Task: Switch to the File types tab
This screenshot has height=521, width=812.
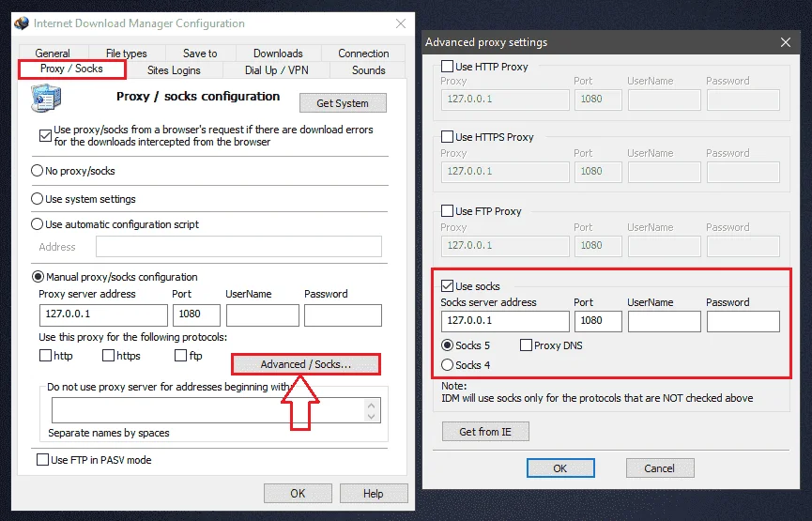Action: click(x=127, y=54)
